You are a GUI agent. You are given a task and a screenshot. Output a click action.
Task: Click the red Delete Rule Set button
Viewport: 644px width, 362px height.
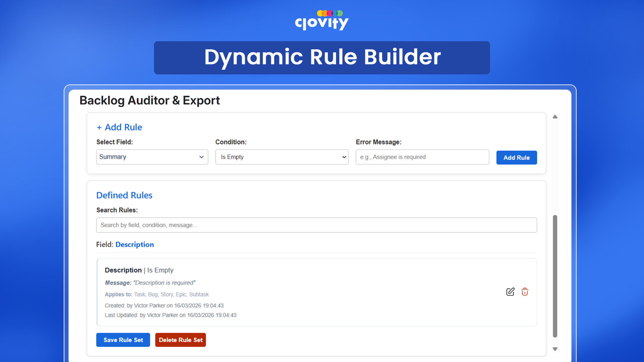tap(180, 340)
